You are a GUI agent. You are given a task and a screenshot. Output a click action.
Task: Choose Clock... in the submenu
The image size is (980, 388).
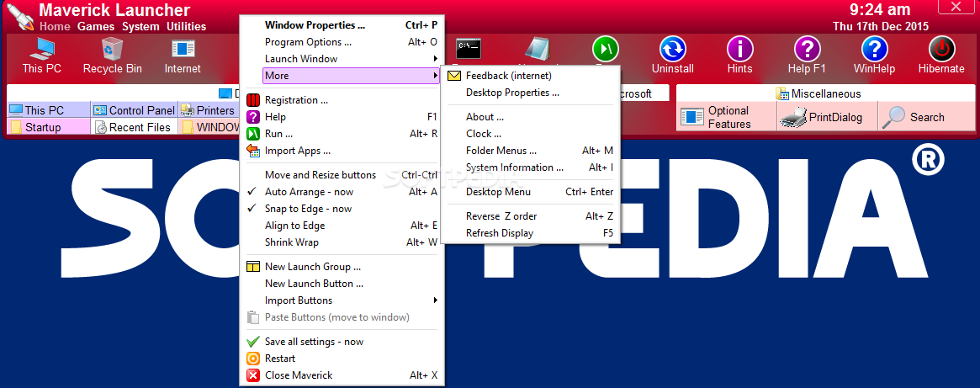point(530,134)
